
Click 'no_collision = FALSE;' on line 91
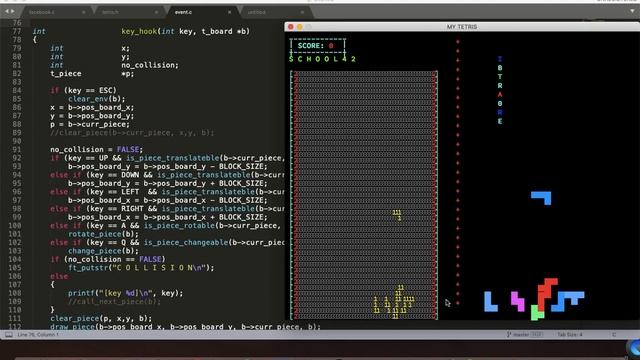pos(97,150)
